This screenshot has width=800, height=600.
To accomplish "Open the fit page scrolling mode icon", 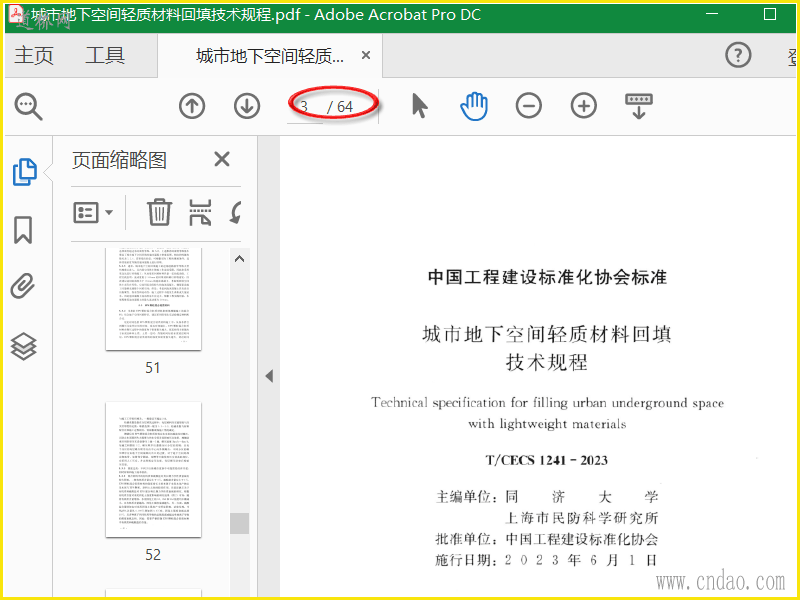I will point(639,106).
